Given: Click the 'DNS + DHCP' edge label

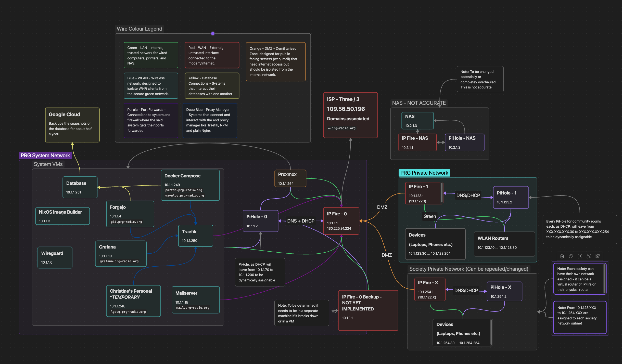Looking at the screenshot, I should tap(301, 221).
